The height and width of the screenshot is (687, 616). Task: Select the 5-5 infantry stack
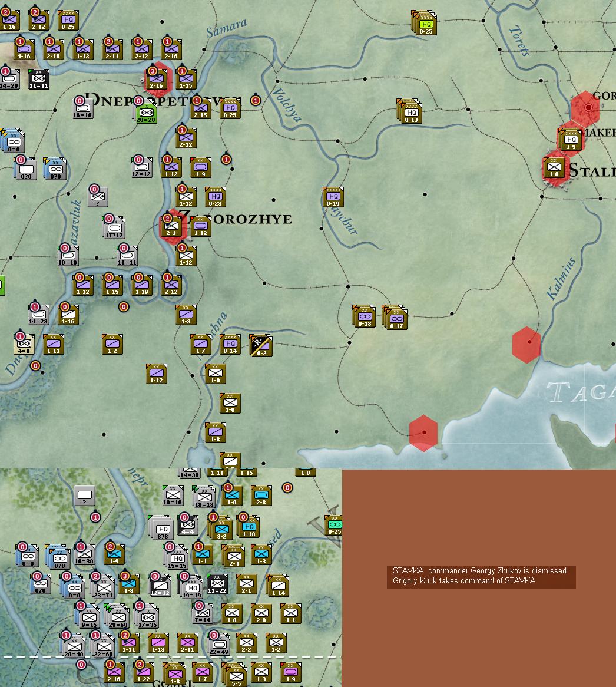(x=236, y=676)
